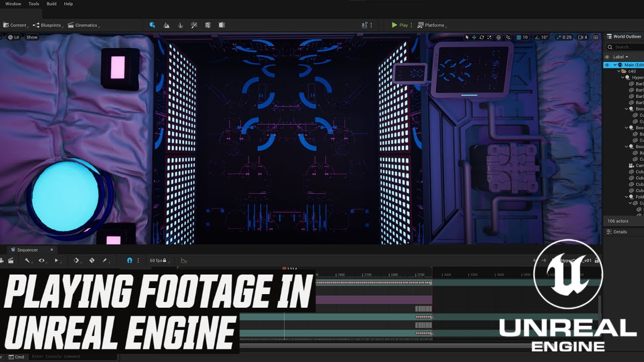Open Sequencer actions wrench menu
The height and width of the screenshot is (362, 644).
(x=28, y=260)
